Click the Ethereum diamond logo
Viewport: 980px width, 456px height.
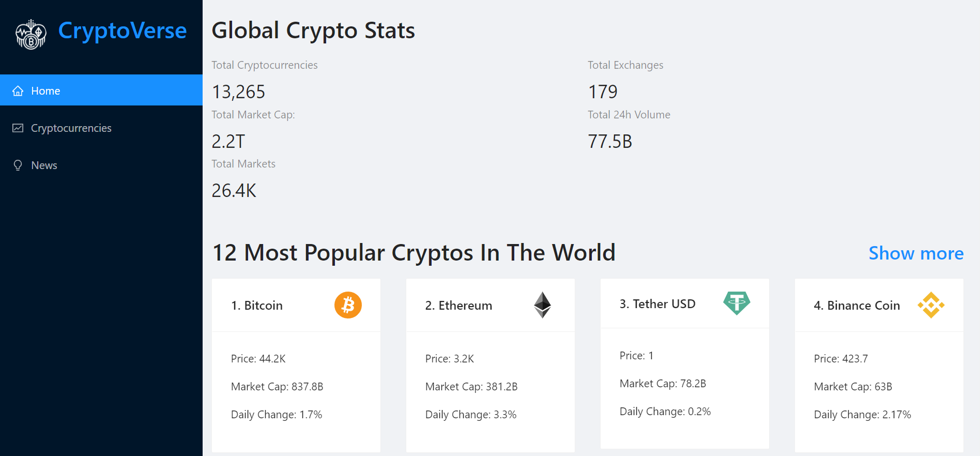pyautogui.click(x=542, y=305)
